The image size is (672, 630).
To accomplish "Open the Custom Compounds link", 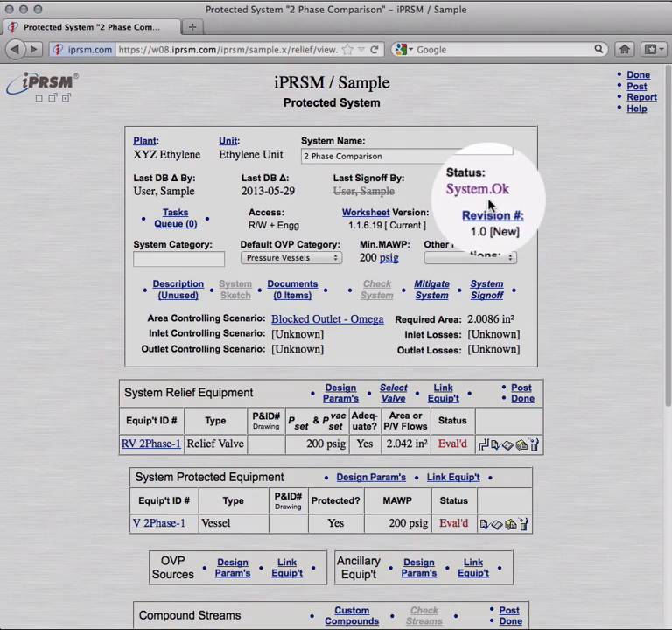I will (x=352, y=616).
